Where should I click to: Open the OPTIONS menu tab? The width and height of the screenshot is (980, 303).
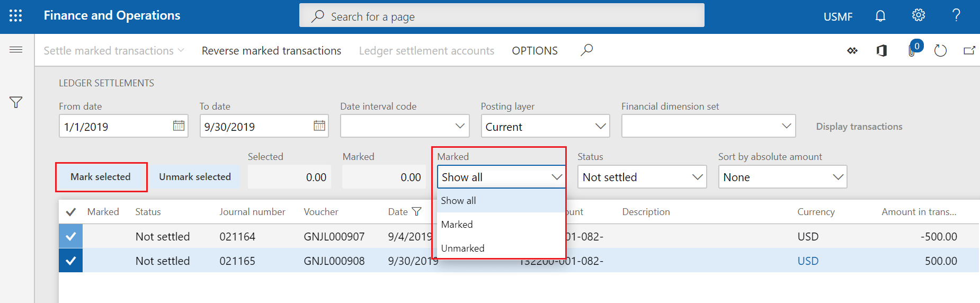point(534,51)
